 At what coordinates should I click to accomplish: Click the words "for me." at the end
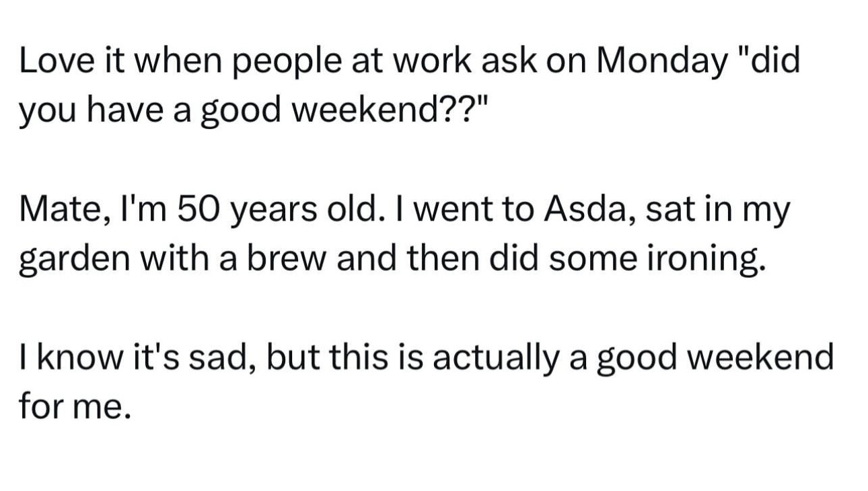tap(74, 406)
